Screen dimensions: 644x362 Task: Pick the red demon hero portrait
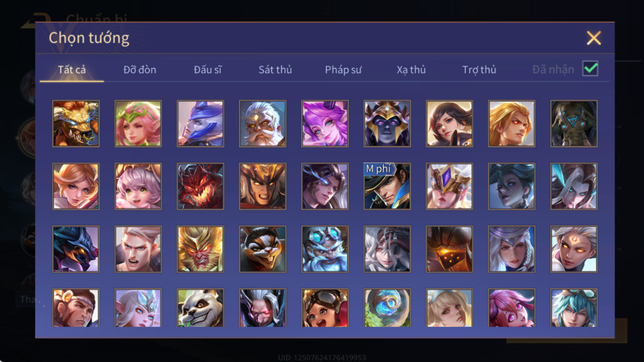(200, 186)
